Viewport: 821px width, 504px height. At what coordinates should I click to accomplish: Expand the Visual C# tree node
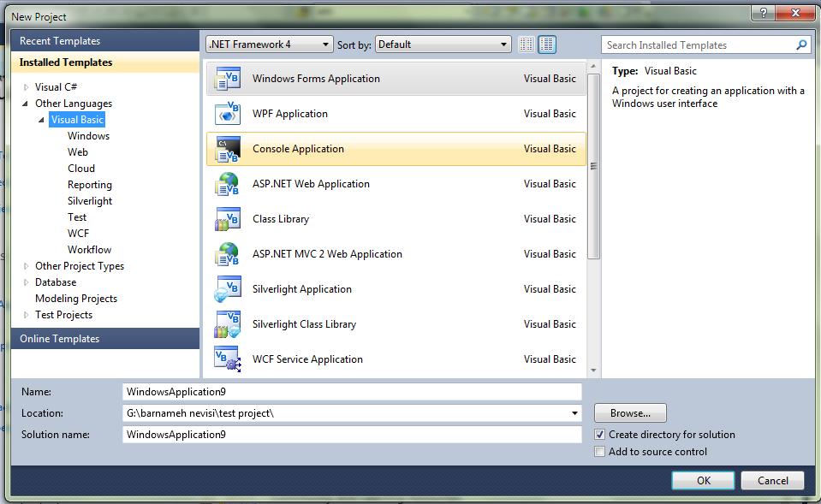click(26, 87)
